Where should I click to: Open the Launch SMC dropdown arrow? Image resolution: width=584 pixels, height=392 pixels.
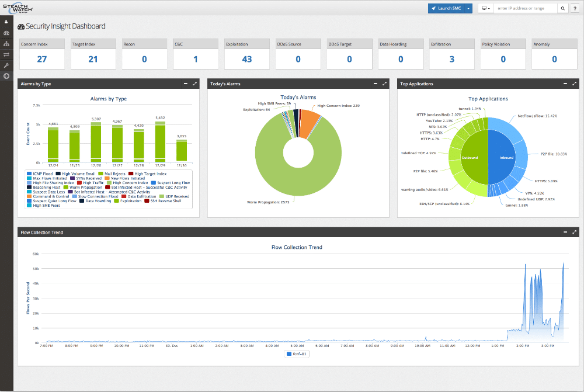click(468, 8)
